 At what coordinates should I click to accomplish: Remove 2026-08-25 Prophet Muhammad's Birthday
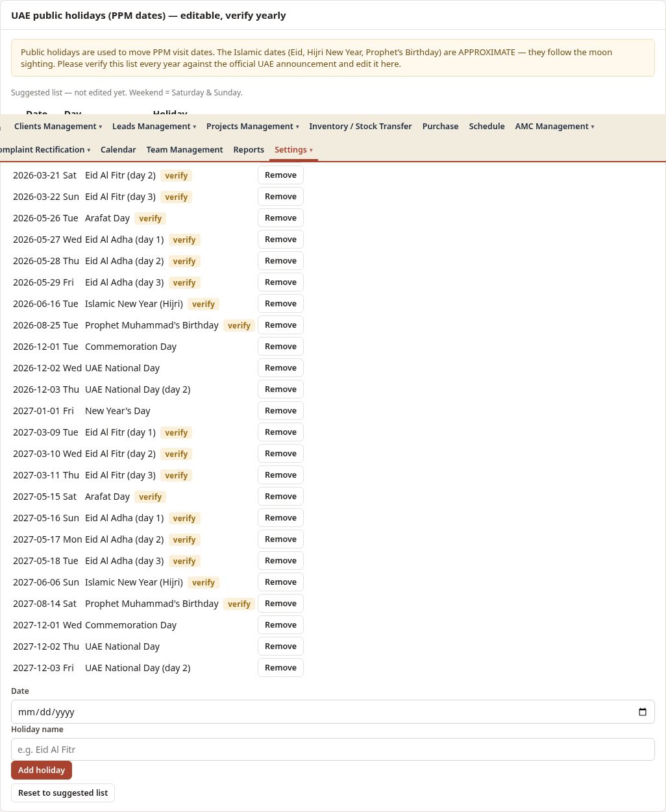coord(280,325)
